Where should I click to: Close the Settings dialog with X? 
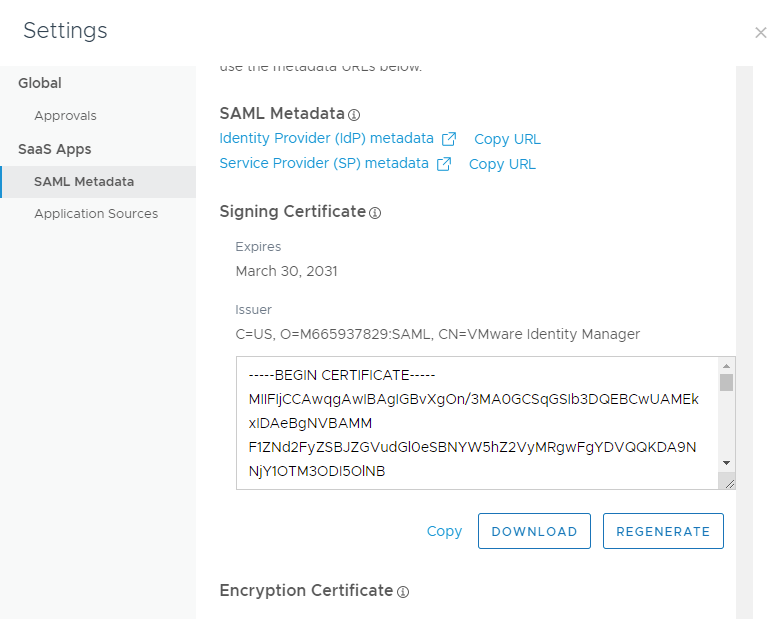pos(760,33)
